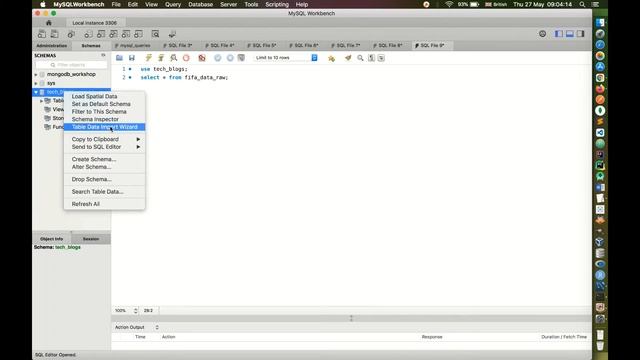Toggle invisible characters display

pyautogui.click(x=371, y=58)
